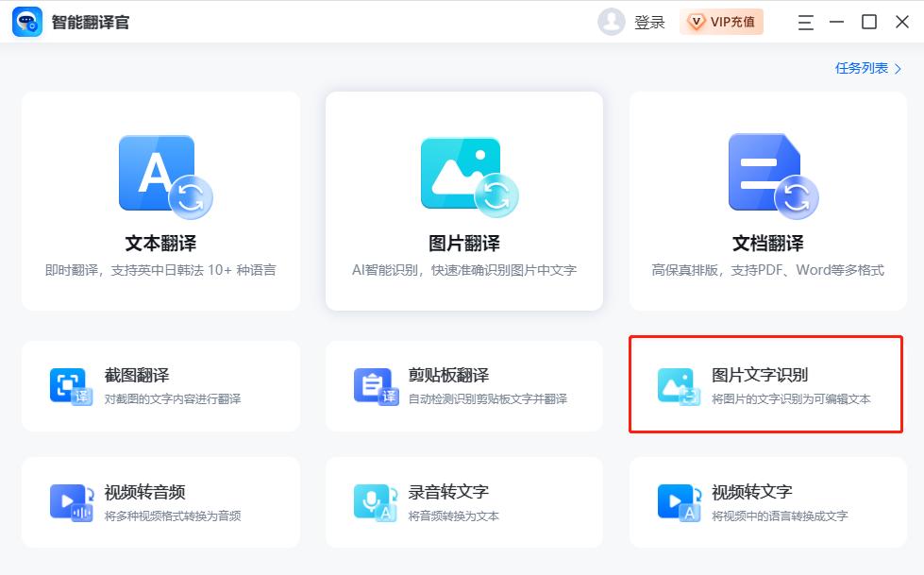Select the 图片翻译 picture translation icon
The image size is (924, 575).
tap(462, 175)
